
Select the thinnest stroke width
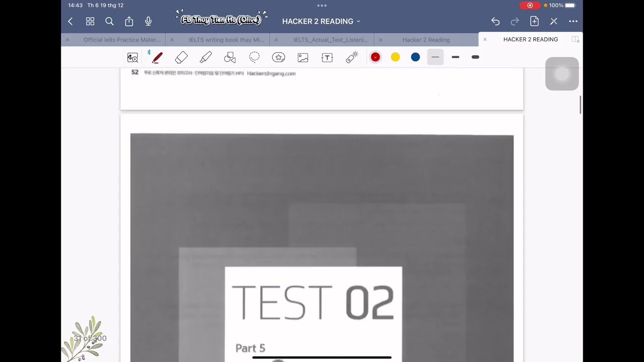[435, 57]
